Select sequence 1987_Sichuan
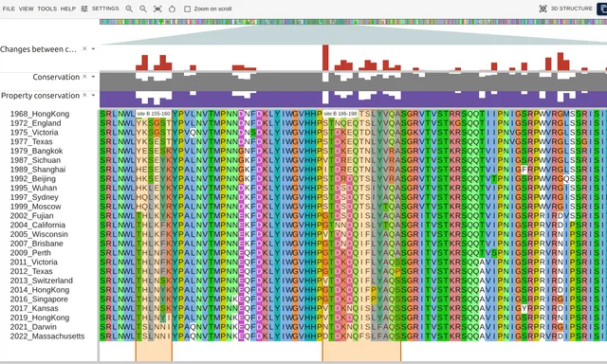The width and height of the screenshot is (607, 364). [35, 160]
